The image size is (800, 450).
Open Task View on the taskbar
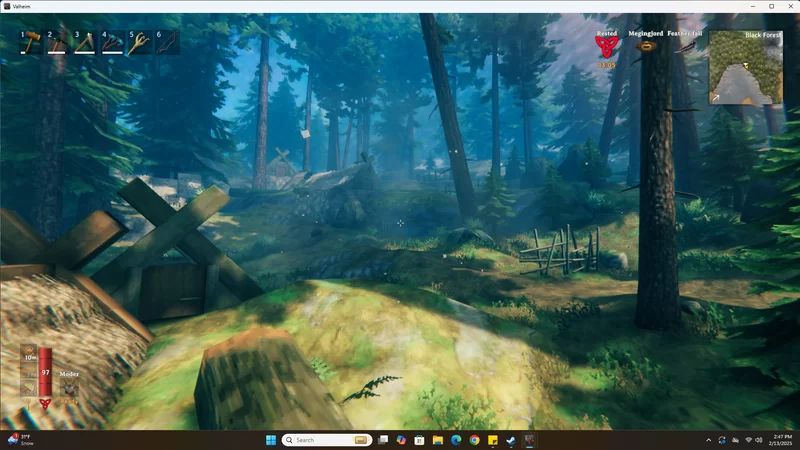click(x=383, y=440)
